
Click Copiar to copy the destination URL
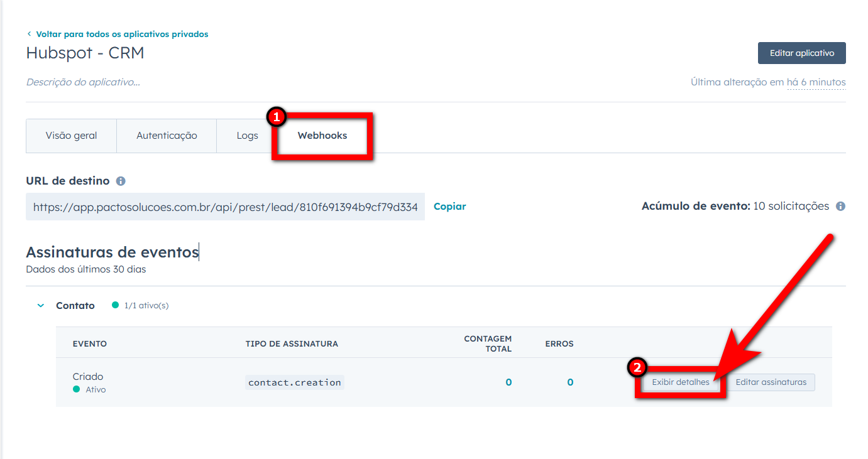click(x=449, y=206)
